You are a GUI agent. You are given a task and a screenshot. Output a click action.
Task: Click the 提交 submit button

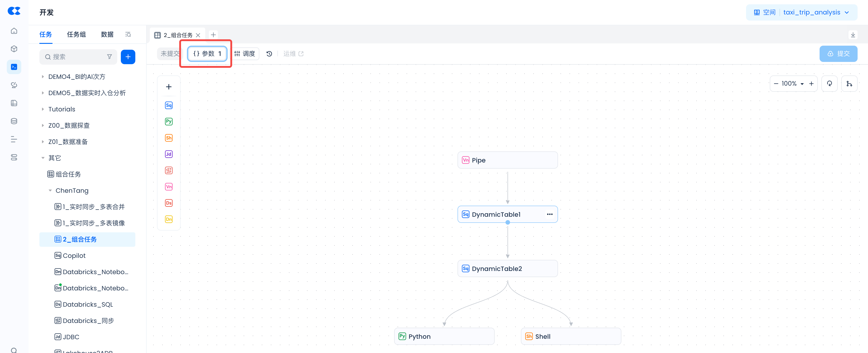coord(838,54)
